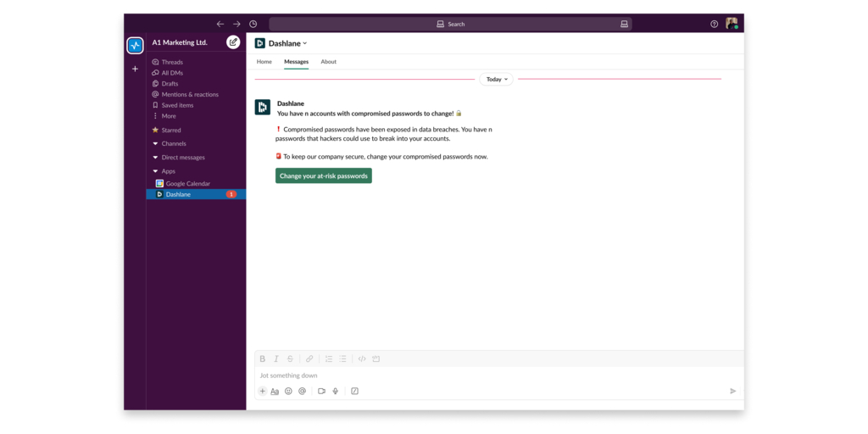Click Change your at-risk passwords button
This screenshot has height=434, width=868.
[x=323, y=175]
